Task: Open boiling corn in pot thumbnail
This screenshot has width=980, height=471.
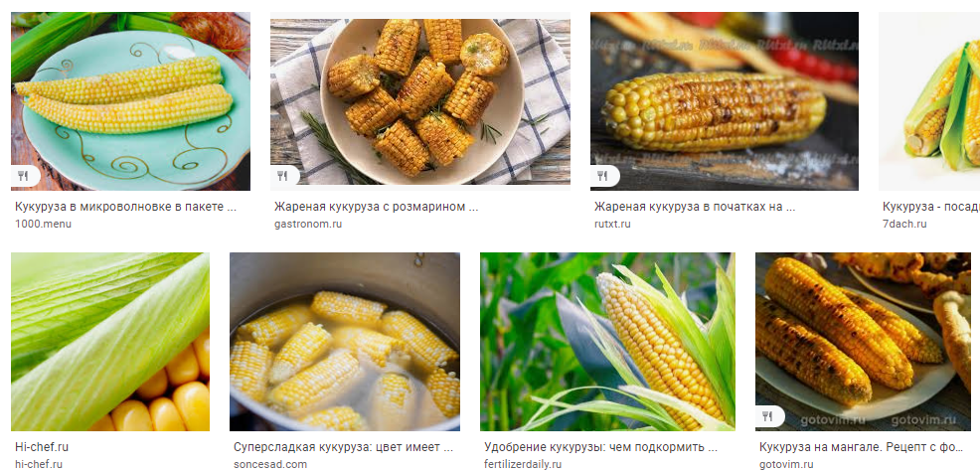Action: tap(345, 342)
